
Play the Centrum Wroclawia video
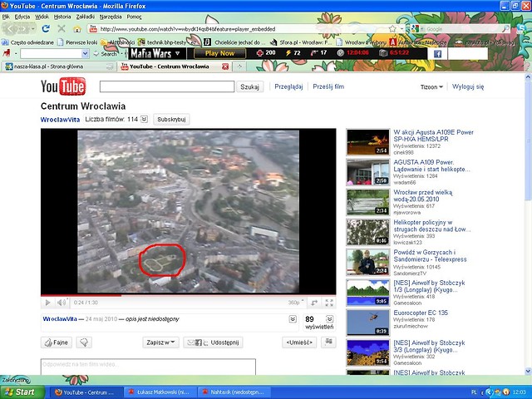(47, 303)
